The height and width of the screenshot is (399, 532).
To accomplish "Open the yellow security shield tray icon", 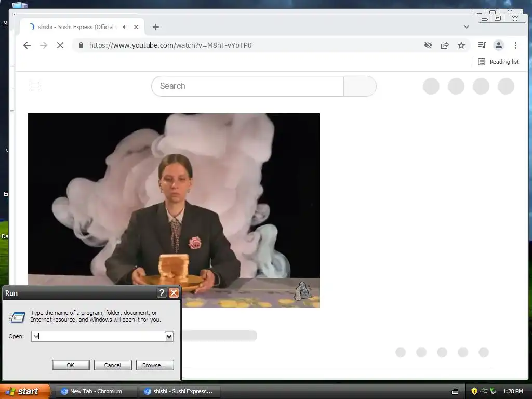I will [x=474, y=391].
